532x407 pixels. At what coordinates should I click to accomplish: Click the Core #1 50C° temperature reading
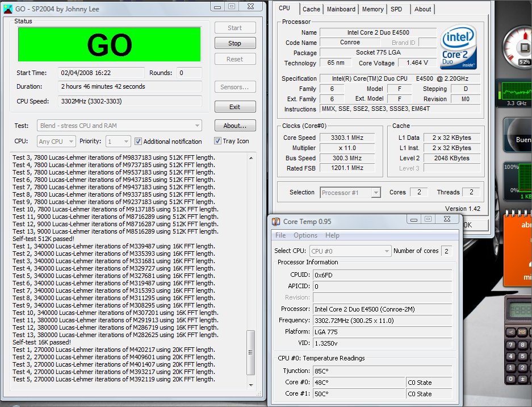(359, 394)
